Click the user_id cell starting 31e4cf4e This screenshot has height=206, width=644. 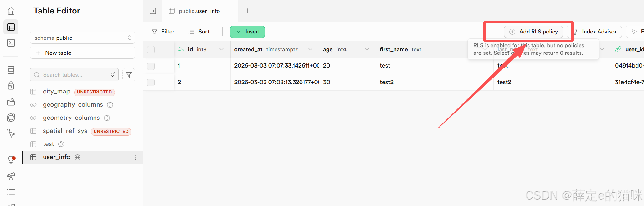(x=627, y=82)
